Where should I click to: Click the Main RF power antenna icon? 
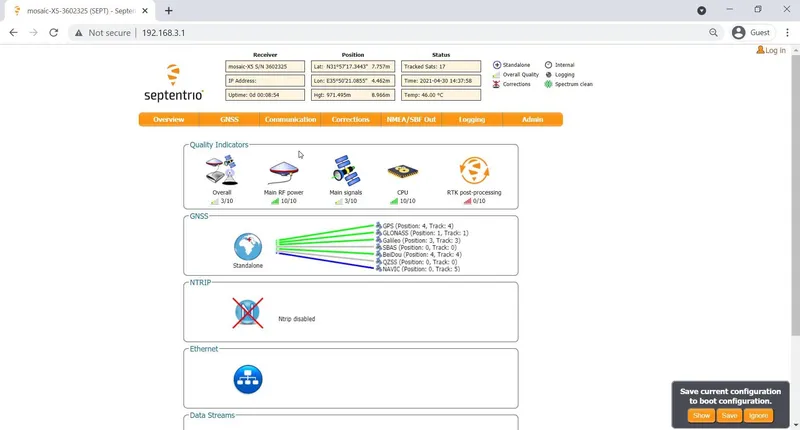[284, 171]
